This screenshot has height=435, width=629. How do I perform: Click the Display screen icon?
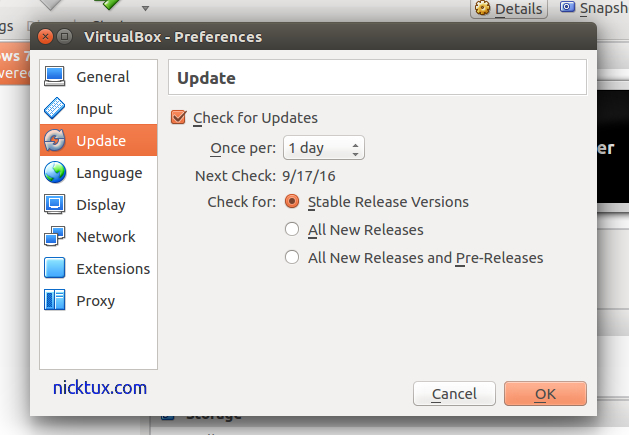(x=55, y=205)
